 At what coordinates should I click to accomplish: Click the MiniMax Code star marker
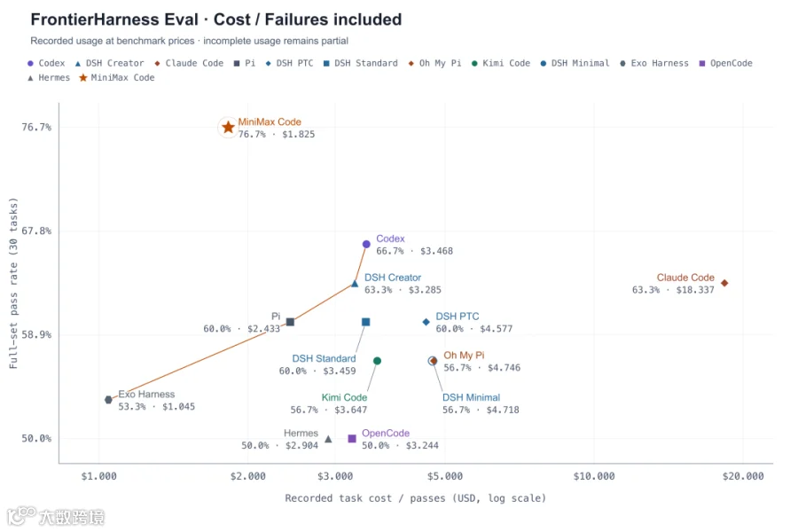coord(228,127)
